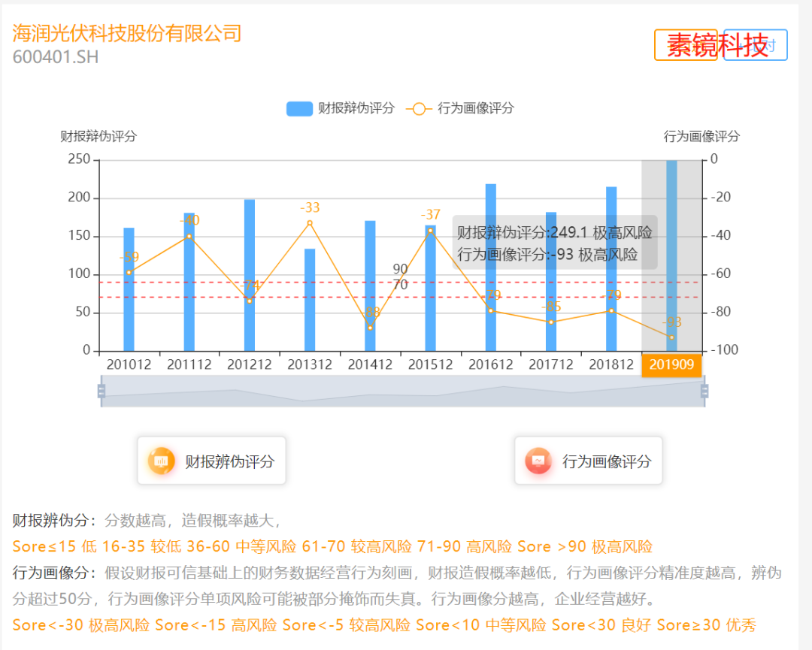Click the orange text Sore≤15 低
The height and width of the screenshot is (650, 812).
pos(54,546)
